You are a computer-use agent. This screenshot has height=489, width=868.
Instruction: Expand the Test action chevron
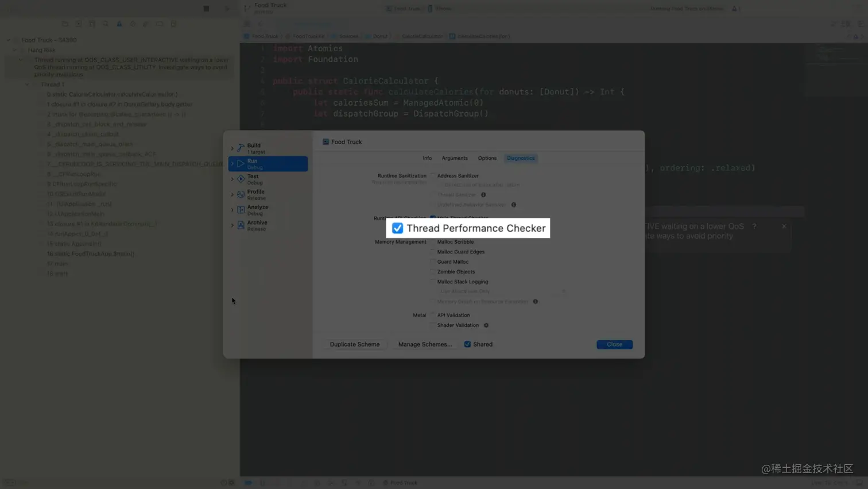click(x=232, y=179)
